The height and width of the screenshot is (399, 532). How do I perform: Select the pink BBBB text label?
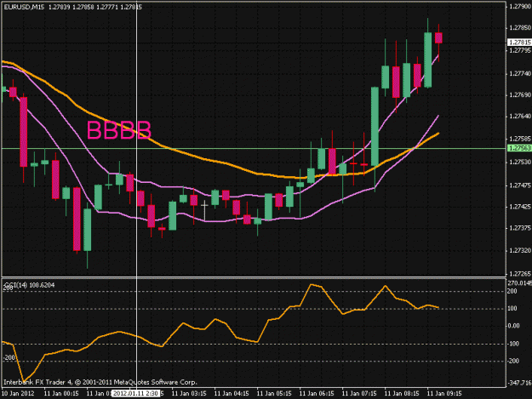(x=119, y=130)
